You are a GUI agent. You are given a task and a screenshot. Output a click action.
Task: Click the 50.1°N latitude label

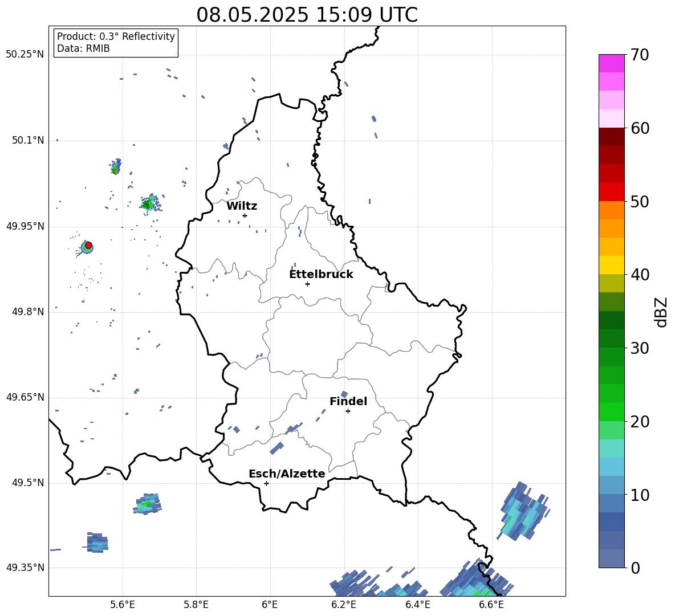pyautogui.click(x=28, y=140)
